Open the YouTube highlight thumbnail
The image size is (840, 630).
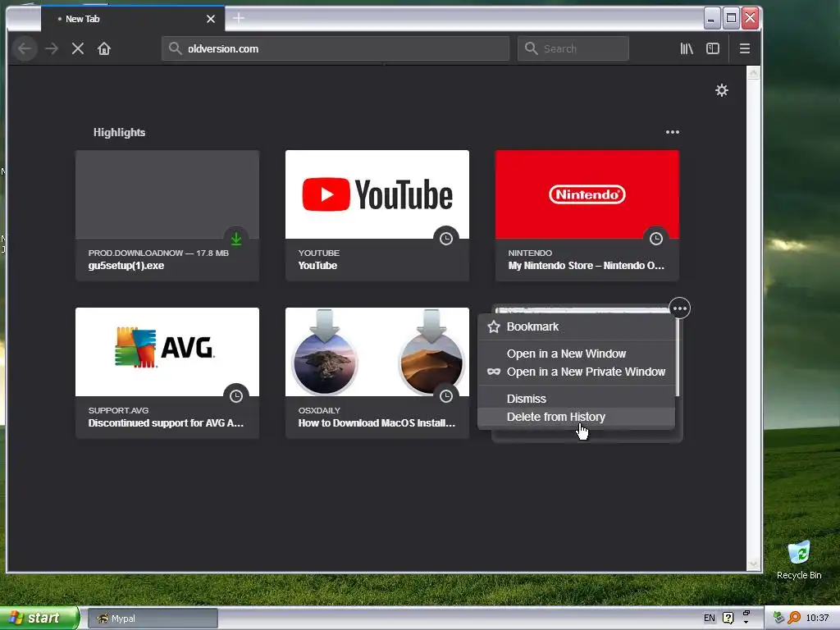pos(377,194)
